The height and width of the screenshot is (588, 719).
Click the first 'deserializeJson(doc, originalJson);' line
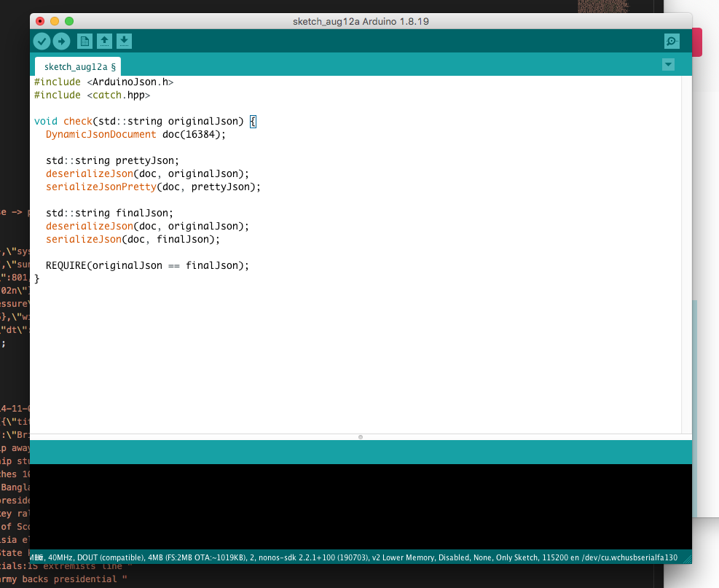click(x=147, y=173)
